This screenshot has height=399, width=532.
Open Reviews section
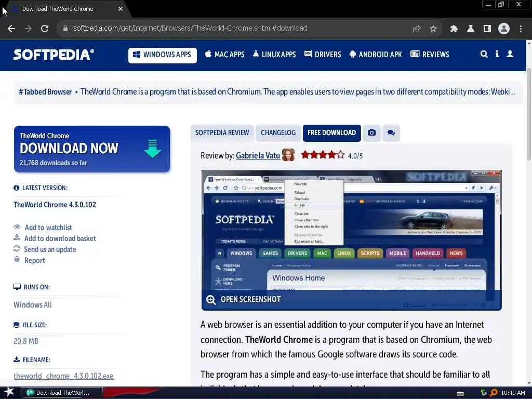point(430,54)
